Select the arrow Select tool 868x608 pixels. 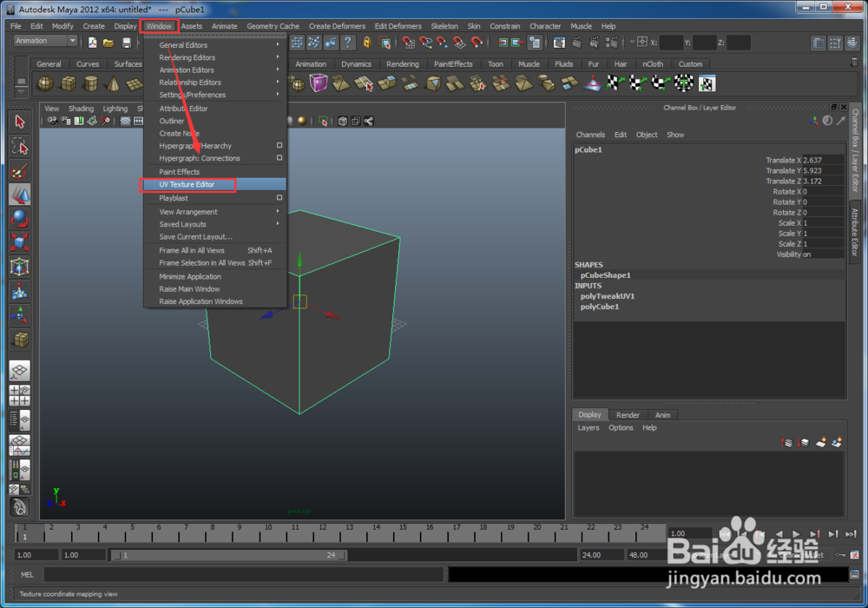(19, 122)
